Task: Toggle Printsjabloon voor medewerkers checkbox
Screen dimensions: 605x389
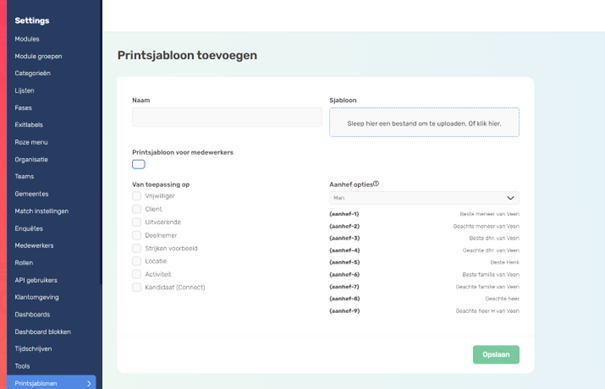Action: pyautogui.click(x=139, y=164)
